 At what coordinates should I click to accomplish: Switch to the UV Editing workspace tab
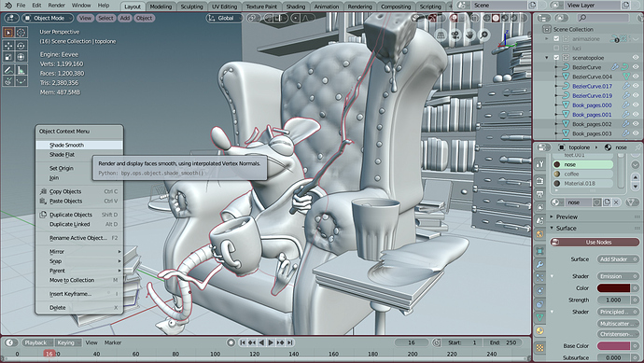[x=224, y=7]
